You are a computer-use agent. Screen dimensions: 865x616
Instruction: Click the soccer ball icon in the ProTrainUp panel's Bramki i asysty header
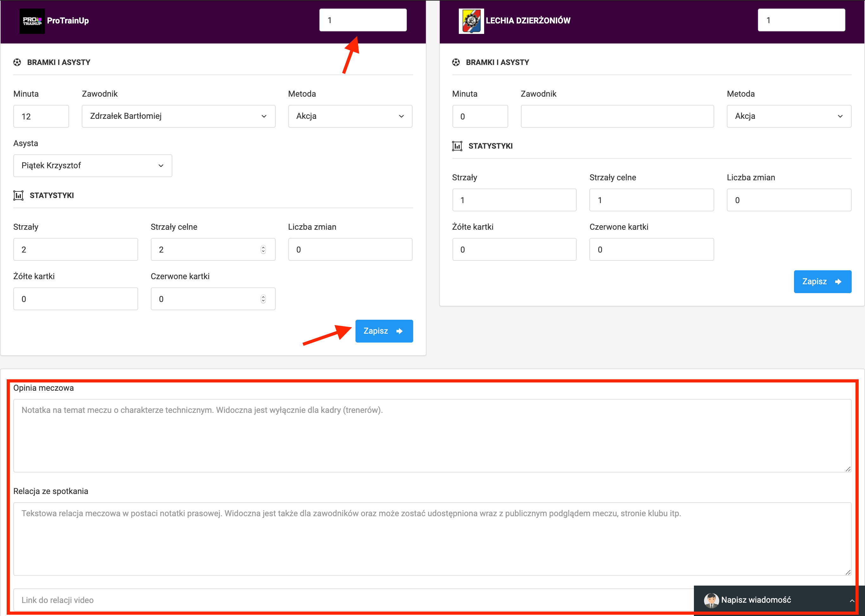pyautogui.click(x=17, y=62)
